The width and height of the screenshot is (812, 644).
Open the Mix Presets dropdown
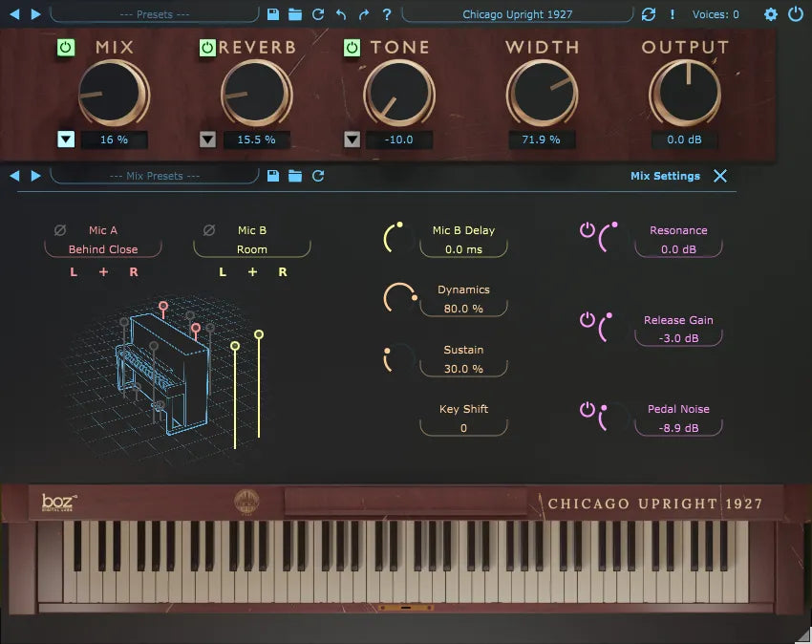pos(153,176)
